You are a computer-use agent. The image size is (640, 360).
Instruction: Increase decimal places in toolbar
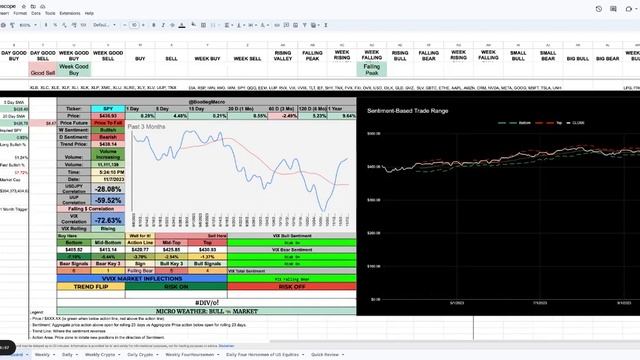click(74, 25)
